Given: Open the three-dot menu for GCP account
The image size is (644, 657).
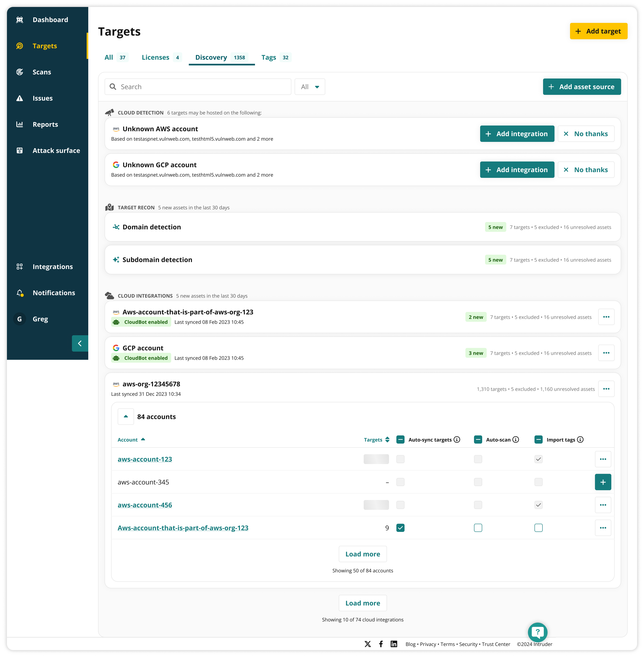Looking at the screenshot, I should (606, 353).
